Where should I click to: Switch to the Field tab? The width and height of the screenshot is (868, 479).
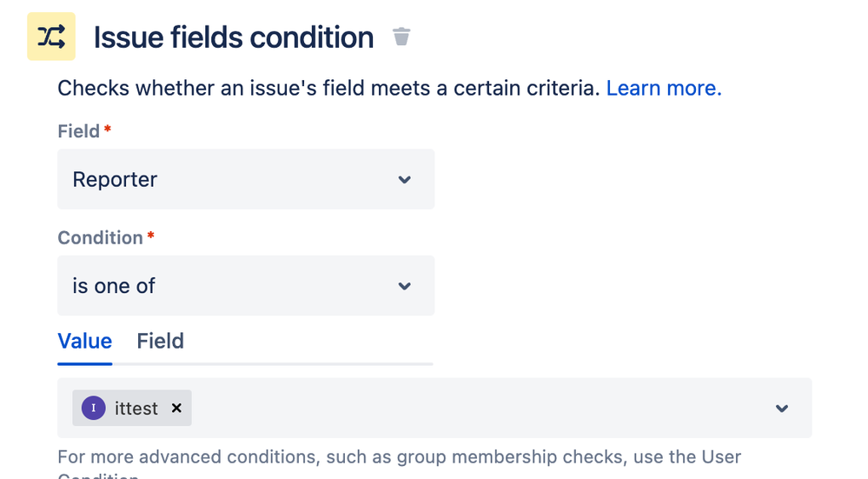[x=161, y=341]
